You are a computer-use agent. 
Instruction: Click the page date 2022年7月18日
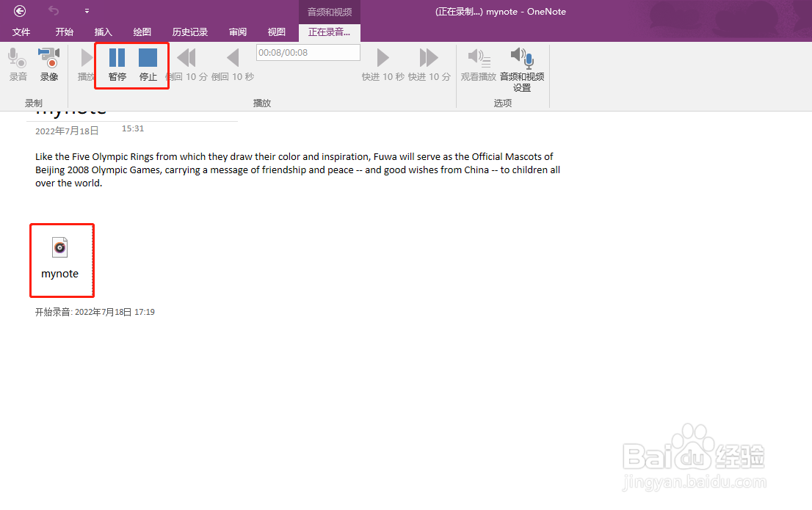pyautogui.click(x=67, y=131)
